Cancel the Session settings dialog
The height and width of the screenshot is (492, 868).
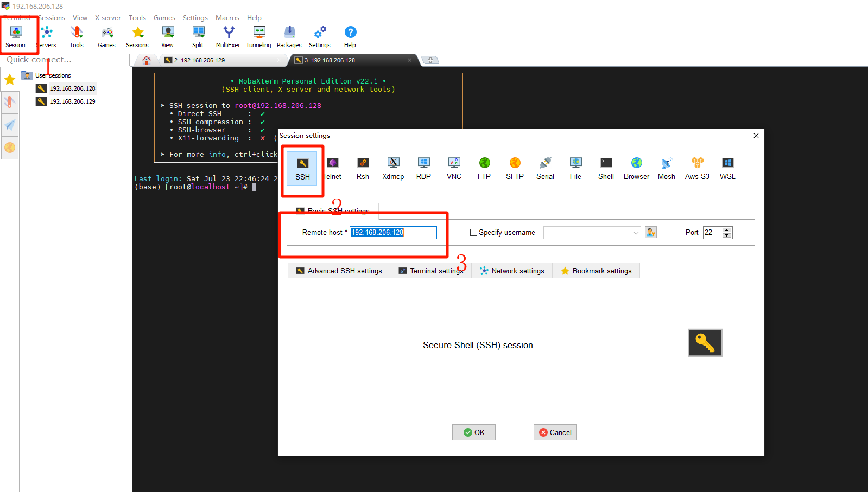[555, 432]
